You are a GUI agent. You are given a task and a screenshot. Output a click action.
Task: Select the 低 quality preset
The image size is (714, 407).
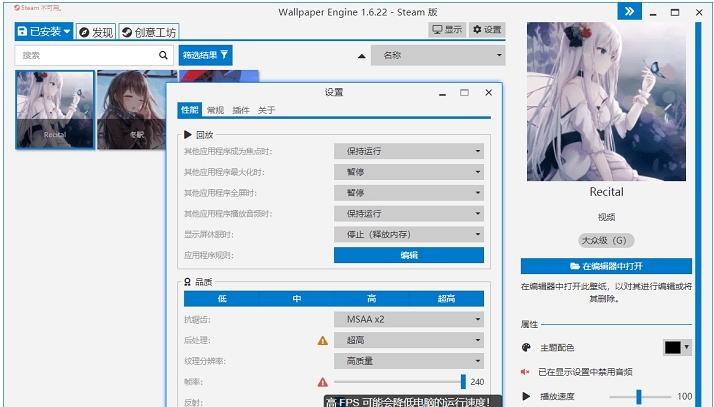pos(222,299)
